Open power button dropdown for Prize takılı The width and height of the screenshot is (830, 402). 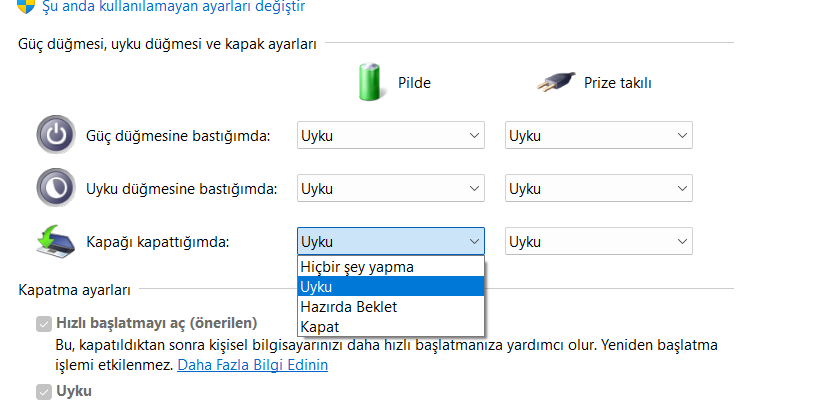(x=599, y=136)
